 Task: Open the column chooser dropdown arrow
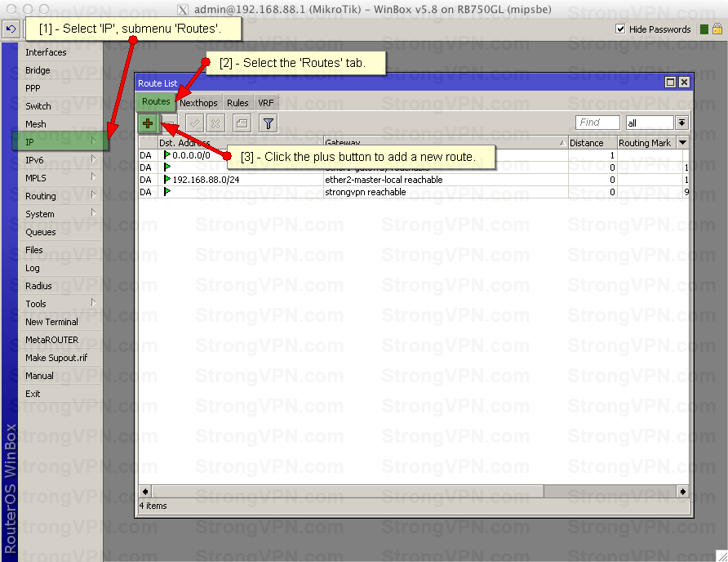click(x=683, y=143)
